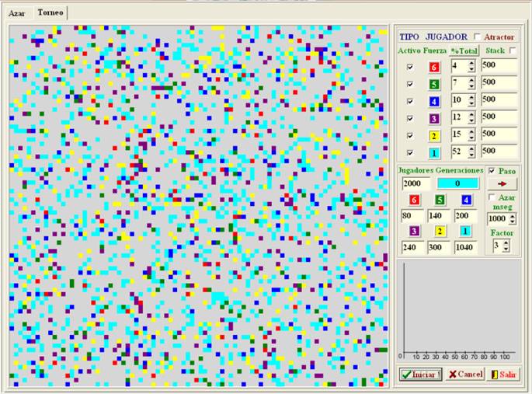
Task: Click the cyan 1 icon above the 1040 count
Action: pyautogui.click(x=464, y=231)
